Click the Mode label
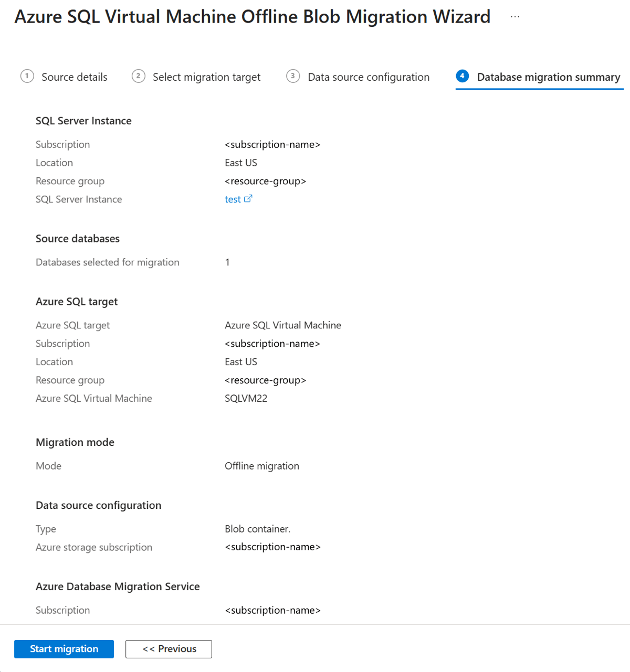This screenshot has height=672, width=630. point(48,466)
